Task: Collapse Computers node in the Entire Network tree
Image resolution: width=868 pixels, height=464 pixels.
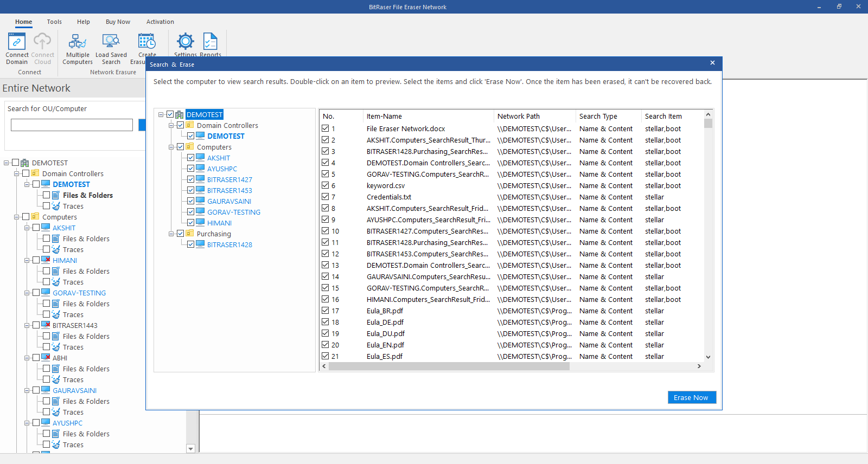Action: [x=17, y=217]
